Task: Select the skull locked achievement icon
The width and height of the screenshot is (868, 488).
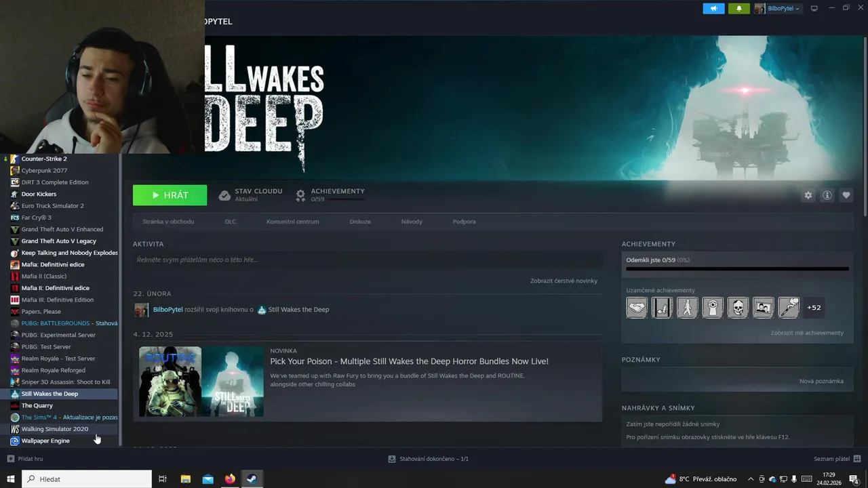Action: tap(738, 308)
